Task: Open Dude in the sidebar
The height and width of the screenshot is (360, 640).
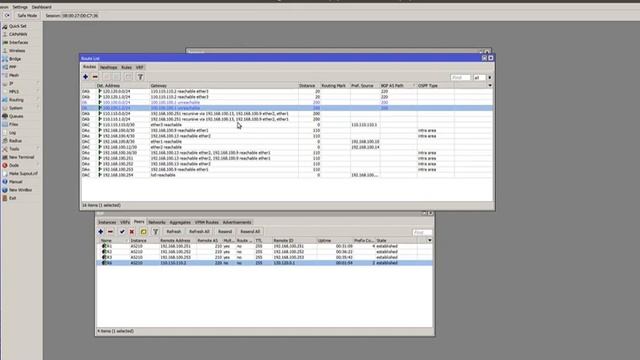Action: pos(14,165)
